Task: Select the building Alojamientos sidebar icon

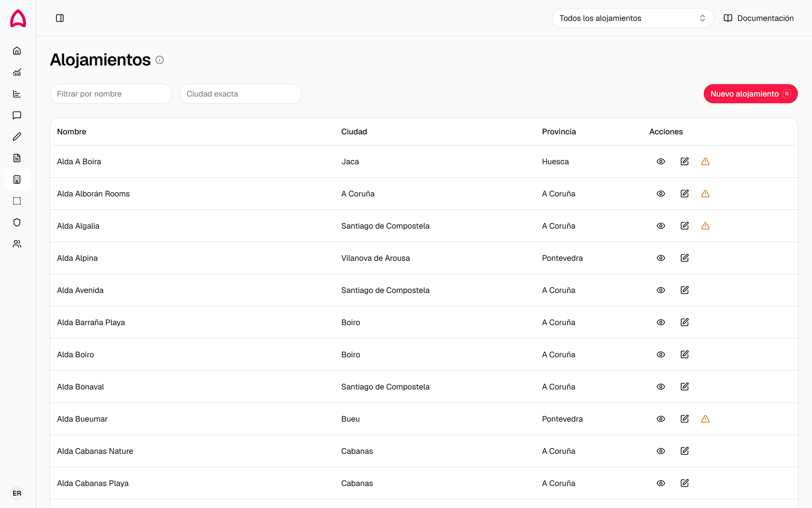Action: (x=17, y=180)
